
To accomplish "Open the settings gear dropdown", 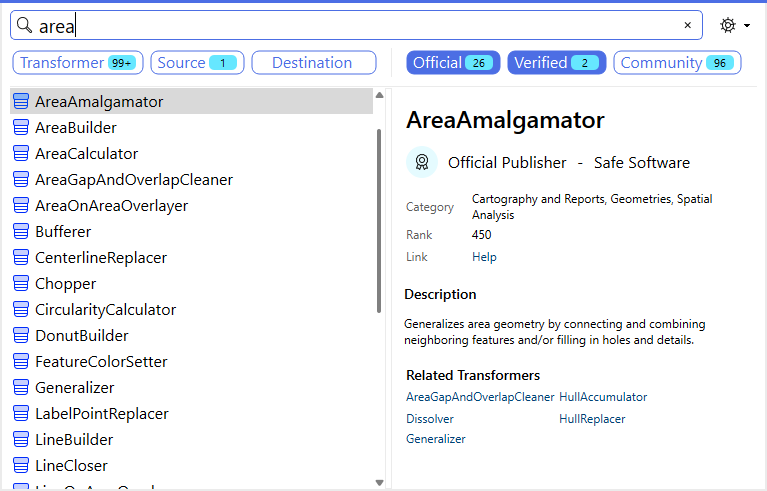I will pyautogui.click(x=733, y=25).
